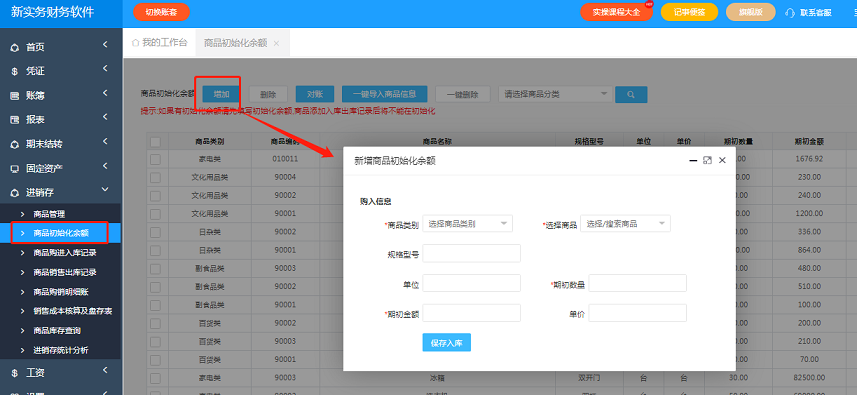
Task: Click the 期初金额 input field in dialog
Action: [472, 313]
